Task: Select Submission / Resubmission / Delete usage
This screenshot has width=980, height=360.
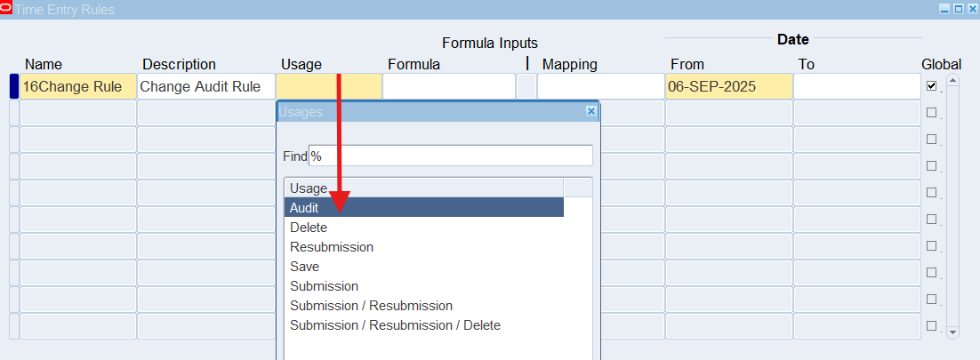Action: click(x=395, y=324)
